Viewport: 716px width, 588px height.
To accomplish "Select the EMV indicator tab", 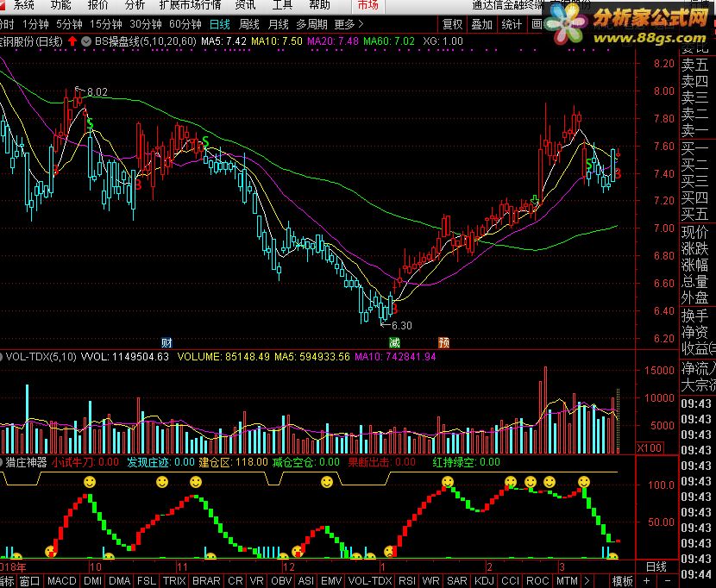I will [x=331, y=581].
